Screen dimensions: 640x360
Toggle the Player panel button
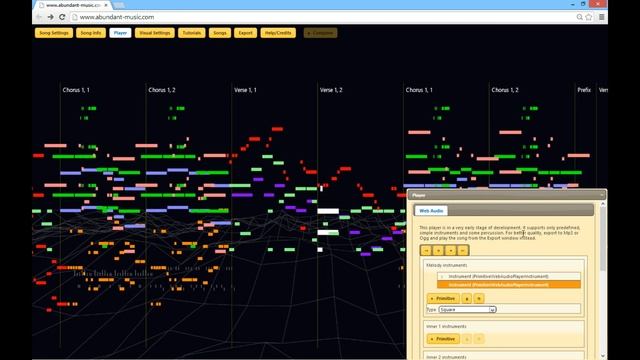click(120, 33)
